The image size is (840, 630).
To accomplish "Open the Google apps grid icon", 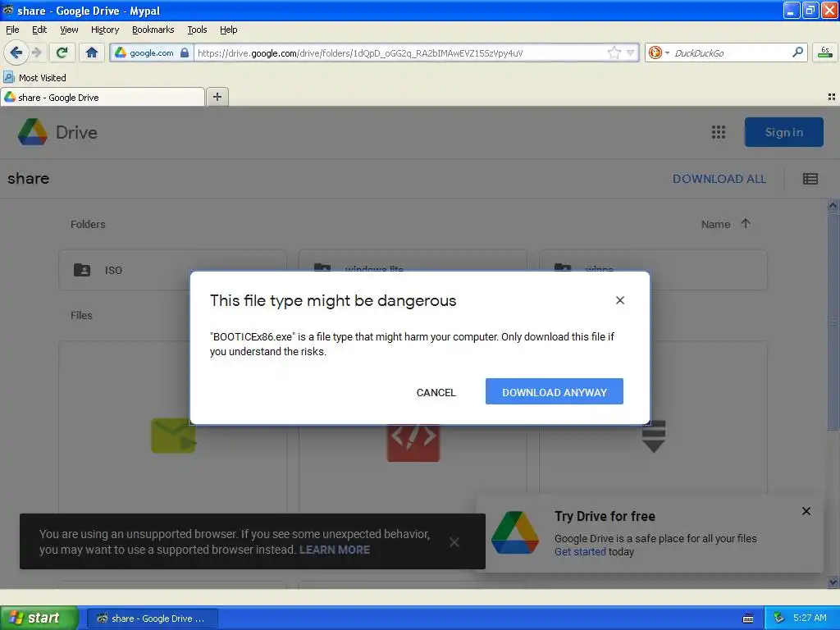I will (x=719, y=132).
